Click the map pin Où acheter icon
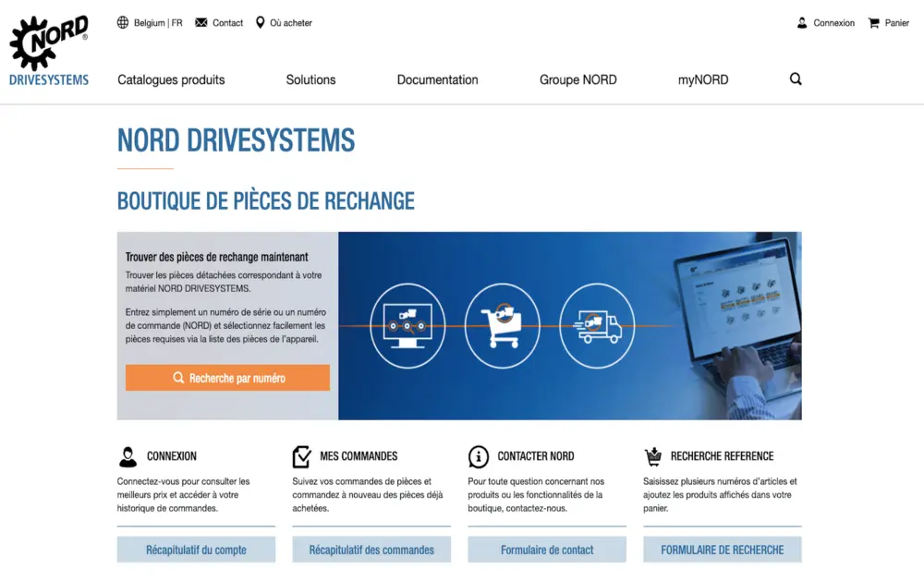Screen dimensions: 924x581 pyautogui.click(x=261, y=23)
